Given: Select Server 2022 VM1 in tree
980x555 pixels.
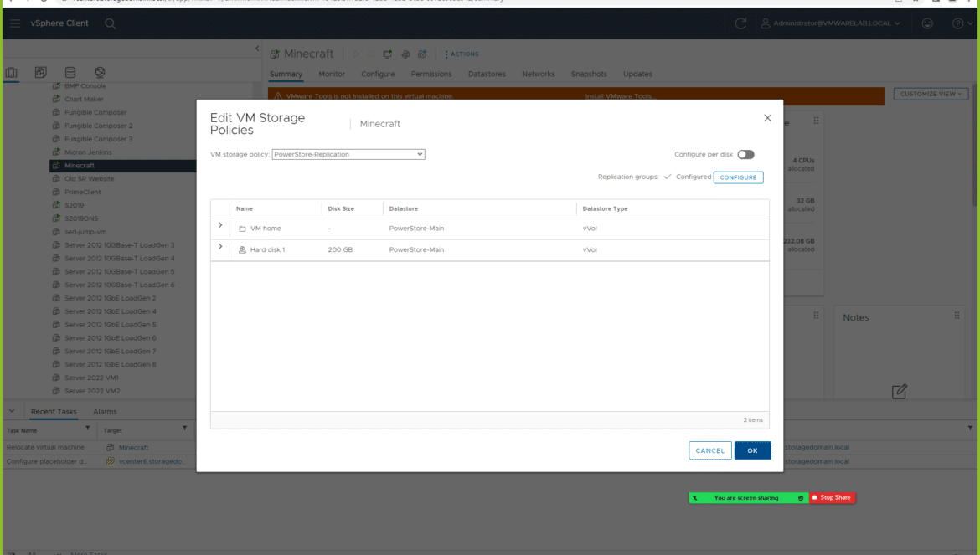Looking at the screenshot, I should (91, 378).
